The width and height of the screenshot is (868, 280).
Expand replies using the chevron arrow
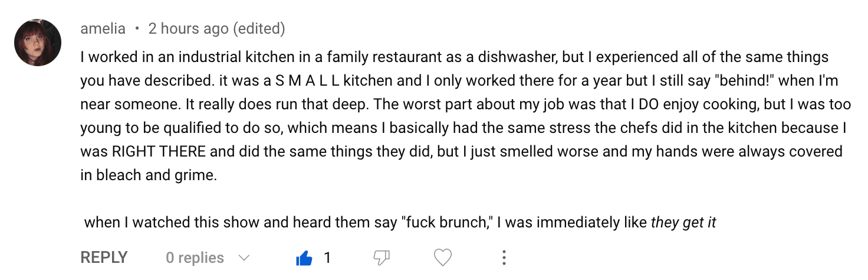coord(244,258)
